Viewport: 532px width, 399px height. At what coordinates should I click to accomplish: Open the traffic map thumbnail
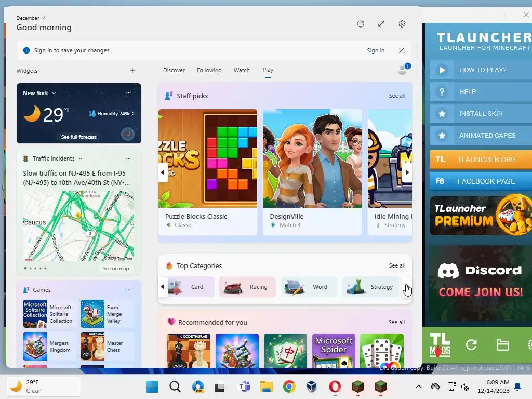79,225
